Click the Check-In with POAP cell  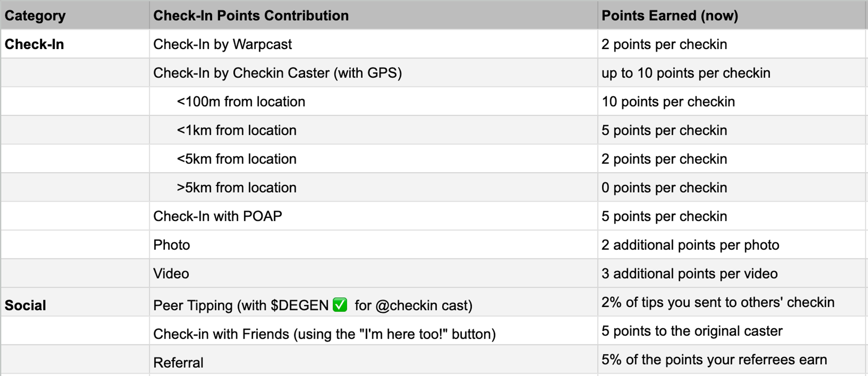point(217,216)
